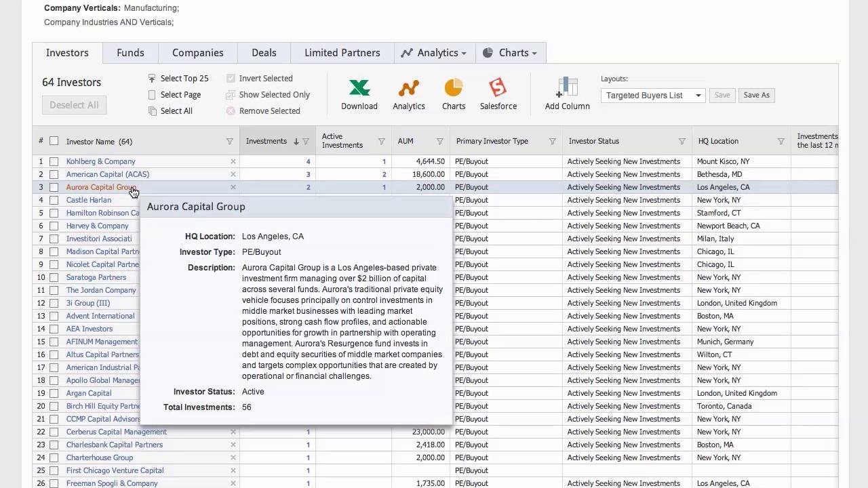Sort by Investments descending arrow
Screen dimensions: 868x488
point(296,142)
